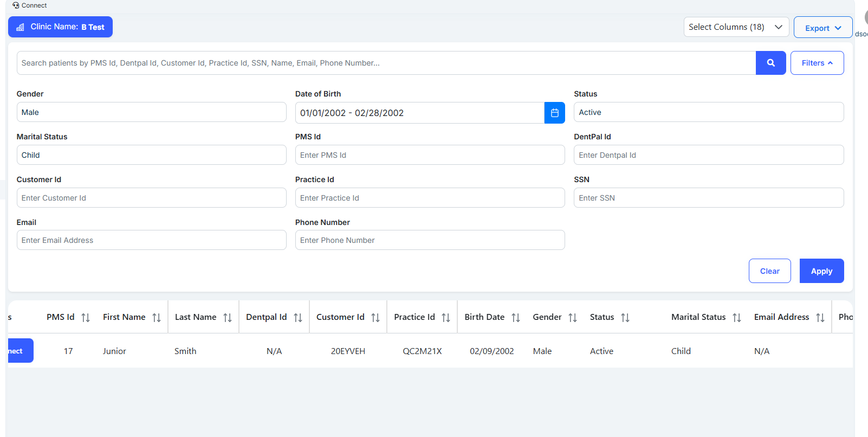This screenshot has width=868, height=437.
Task: Open the Gender filter dropdown
Action: [x=151, y=112]
